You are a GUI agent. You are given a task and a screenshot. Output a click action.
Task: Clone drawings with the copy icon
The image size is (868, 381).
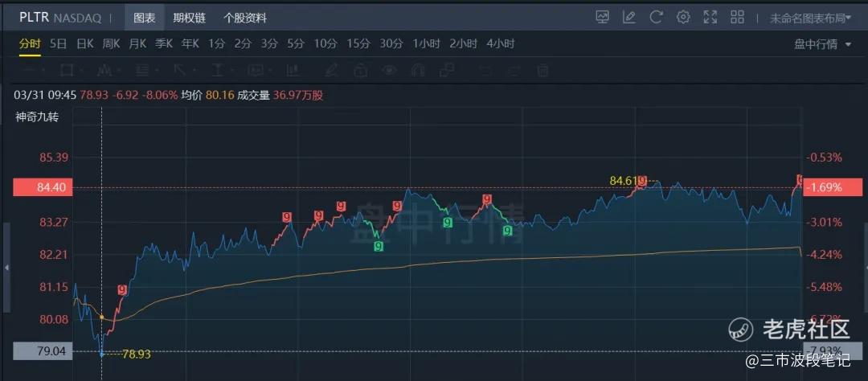click(x=446, y=70)
